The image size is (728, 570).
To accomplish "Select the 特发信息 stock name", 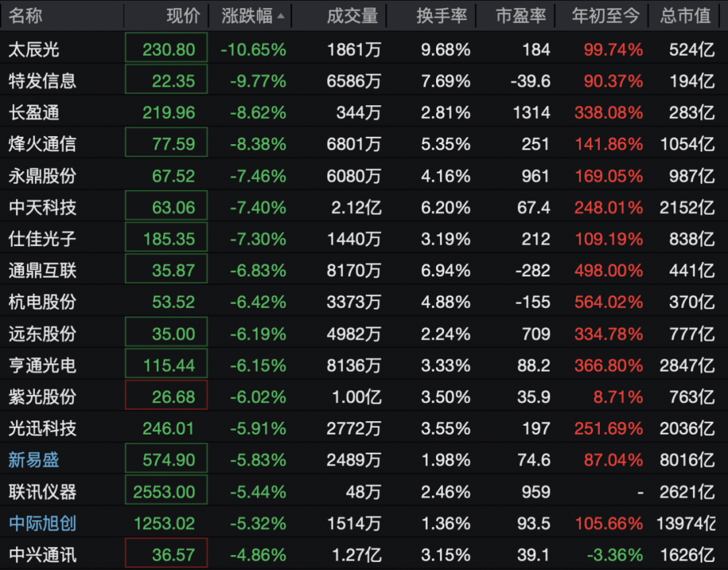I will 42,81.
